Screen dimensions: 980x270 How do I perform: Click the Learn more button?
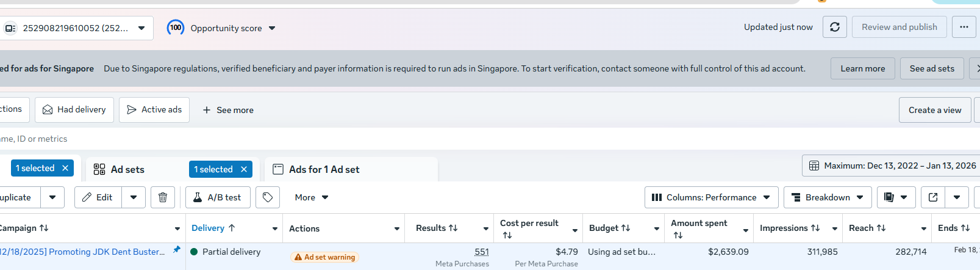coord(862,68)
